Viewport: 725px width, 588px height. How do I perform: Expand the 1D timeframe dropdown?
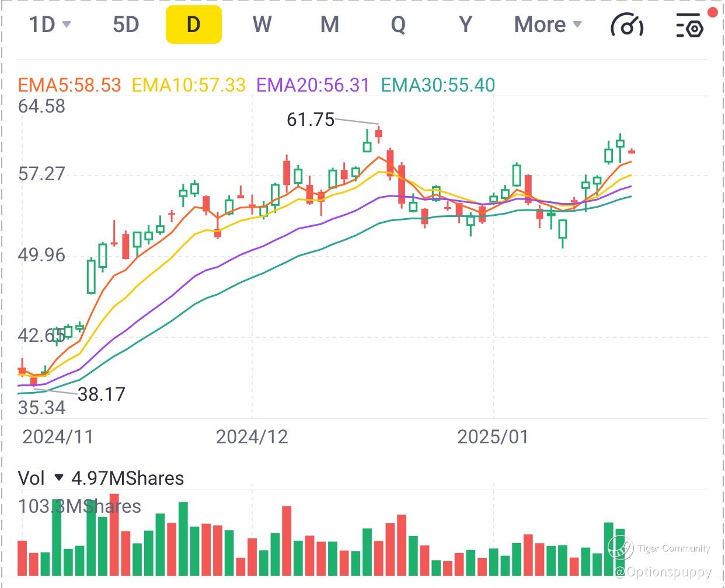(x=50, y=24)
